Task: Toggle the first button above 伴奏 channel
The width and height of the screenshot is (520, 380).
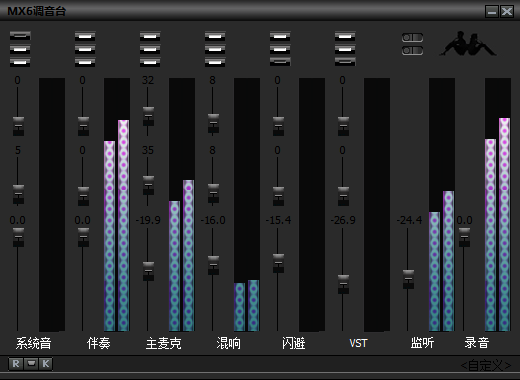Action: coord(85,36)
